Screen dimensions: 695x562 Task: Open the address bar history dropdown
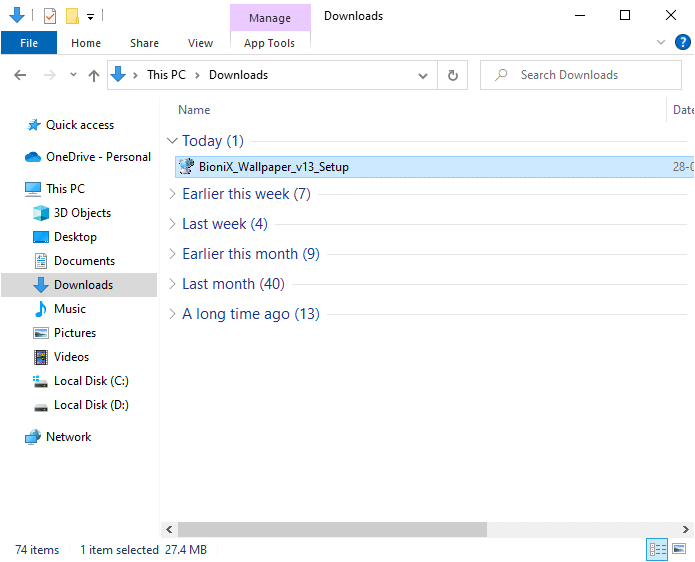tap(423, 76)
